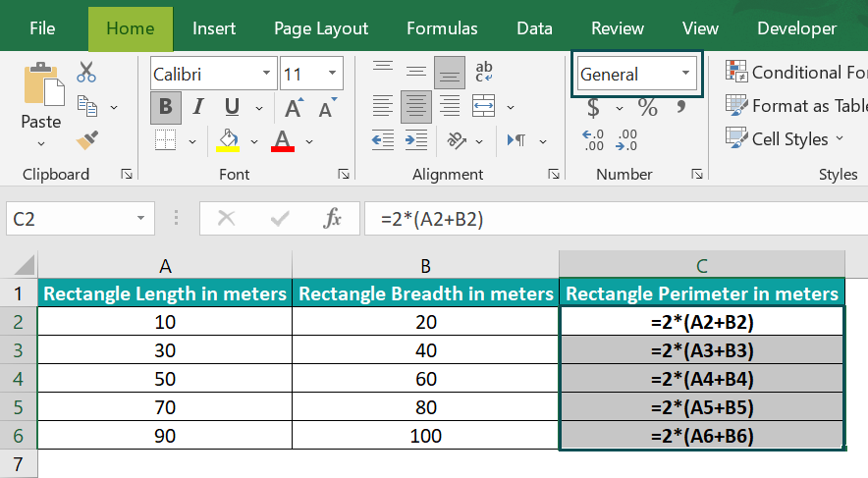Click the Merge and Center icon
This screenshot has width=868, height=478.
(483, 106)
